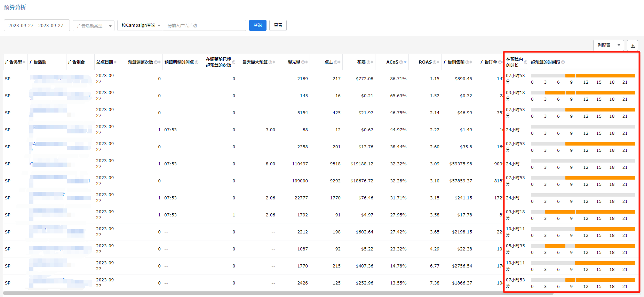
Task: Click the 查询 search button
Action: point(258,25)
